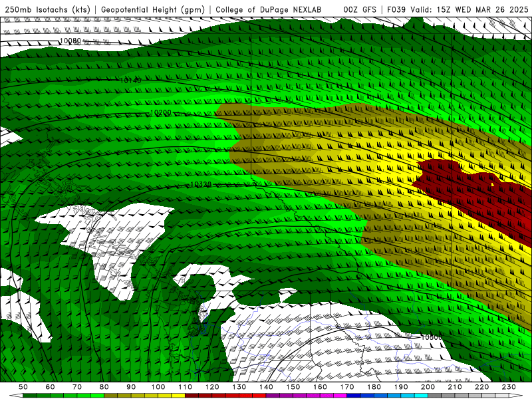
Task: Click the 210 value on the legend
Action: point(455,387)
